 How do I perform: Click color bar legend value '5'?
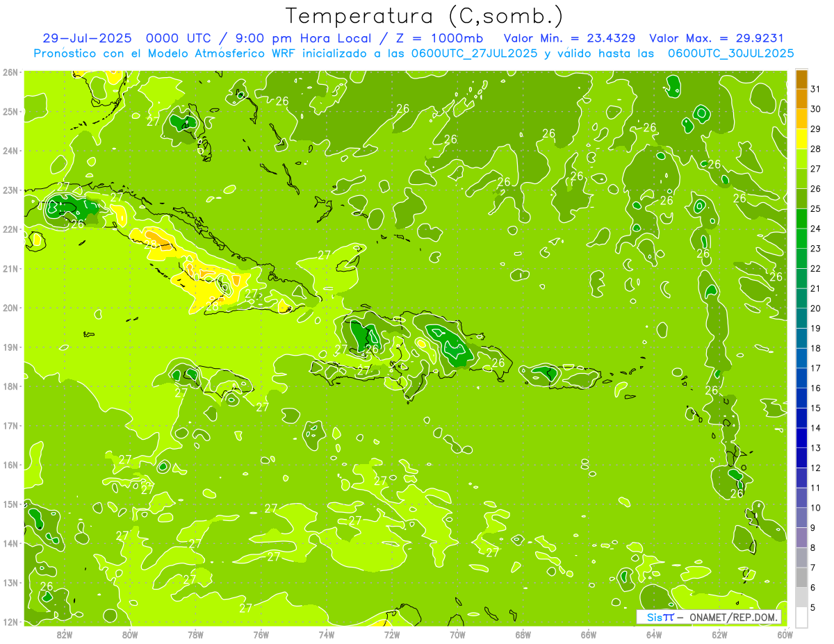click(814, 608)
